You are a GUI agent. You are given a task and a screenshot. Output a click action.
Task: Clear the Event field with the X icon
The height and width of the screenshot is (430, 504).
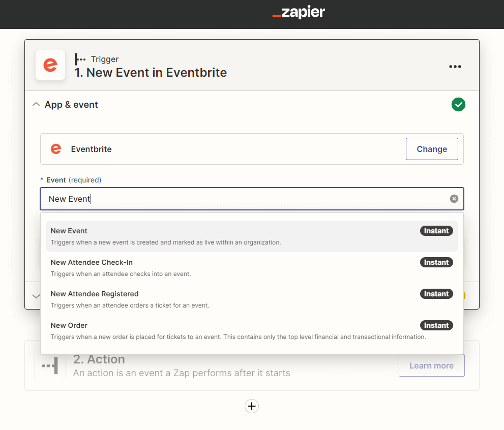tap(454, 199)
